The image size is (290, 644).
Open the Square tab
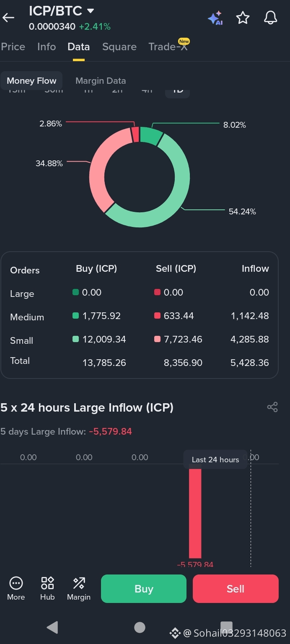point(119,46)
